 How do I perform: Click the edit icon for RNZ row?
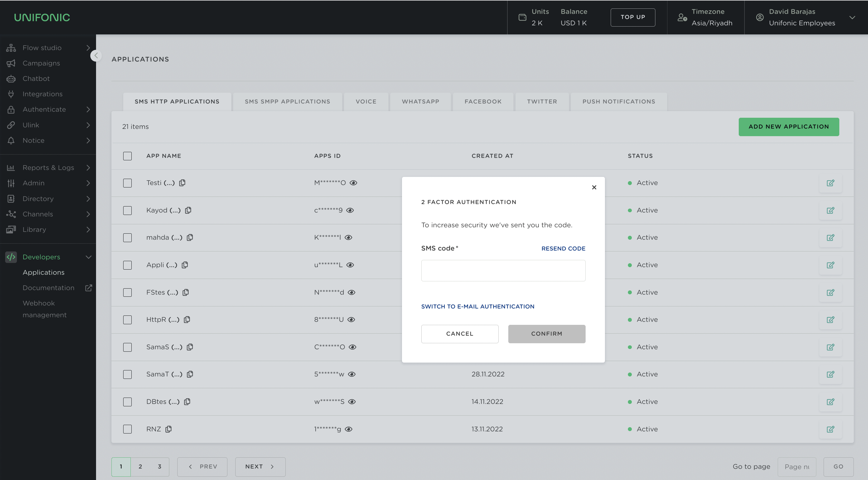[x=830, y=429]
